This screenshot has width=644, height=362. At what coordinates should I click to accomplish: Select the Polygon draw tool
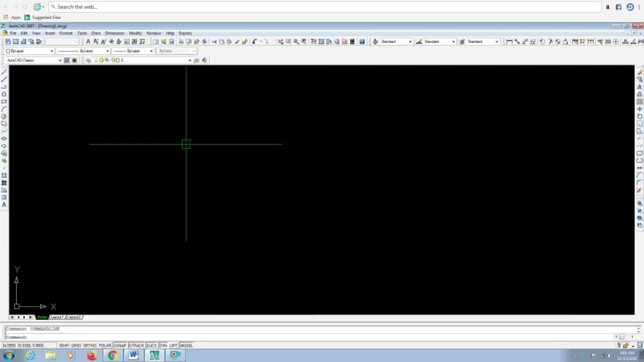pos(4,94)
